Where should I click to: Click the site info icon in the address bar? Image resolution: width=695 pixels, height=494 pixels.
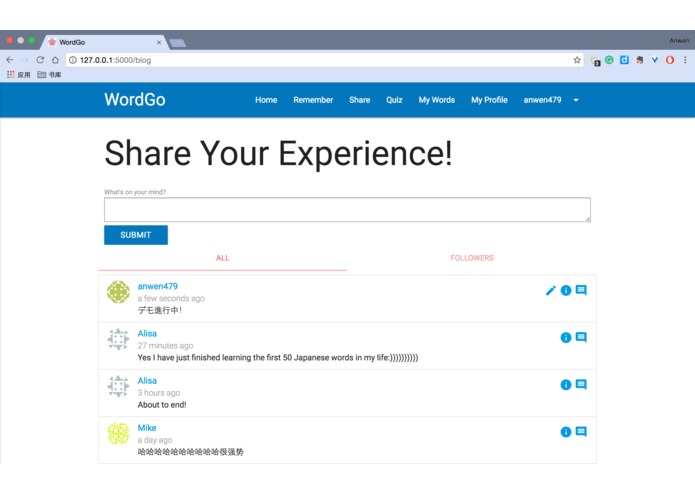coord(73,60)
